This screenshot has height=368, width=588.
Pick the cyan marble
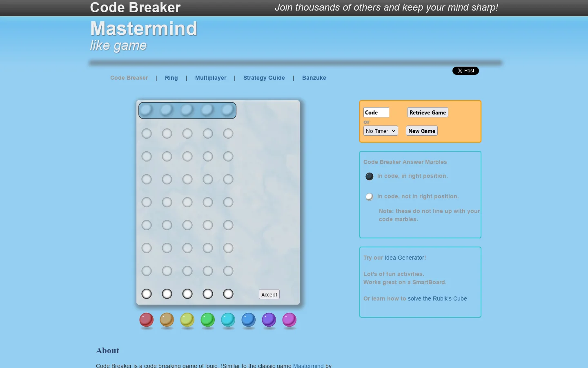coord(228,320)
